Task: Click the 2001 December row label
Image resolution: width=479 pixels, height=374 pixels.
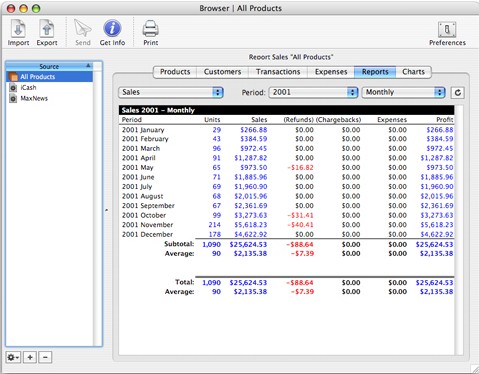Action: pos(147,234)
